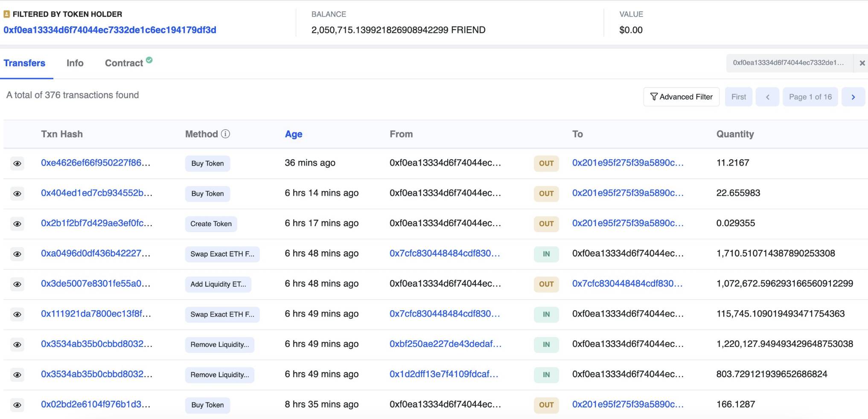The width and height of the screenshot is (868, 419).
Task: Click Swap Exact ETH method badge at 6 hrs 48 mins
Action: point(222,254)
